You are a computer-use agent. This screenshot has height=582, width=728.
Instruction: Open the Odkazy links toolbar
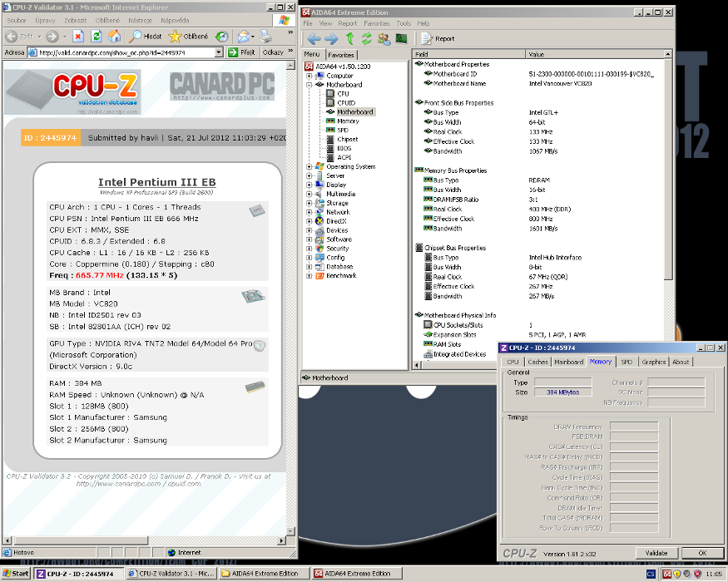(x=273, y=52)
